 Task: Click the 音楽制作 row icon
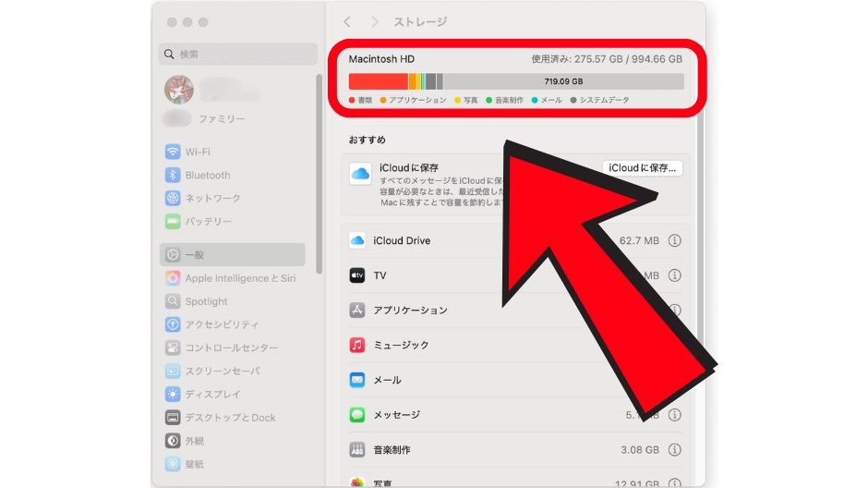tap(357, 450)
